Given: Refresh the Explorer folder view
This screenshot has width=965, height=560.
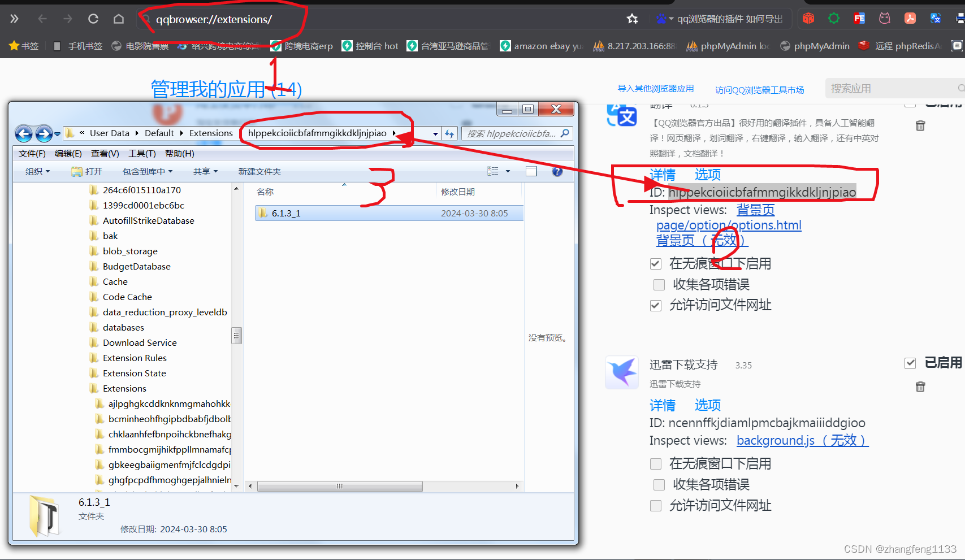Looking at the screenshot, I should click(449, 134).
